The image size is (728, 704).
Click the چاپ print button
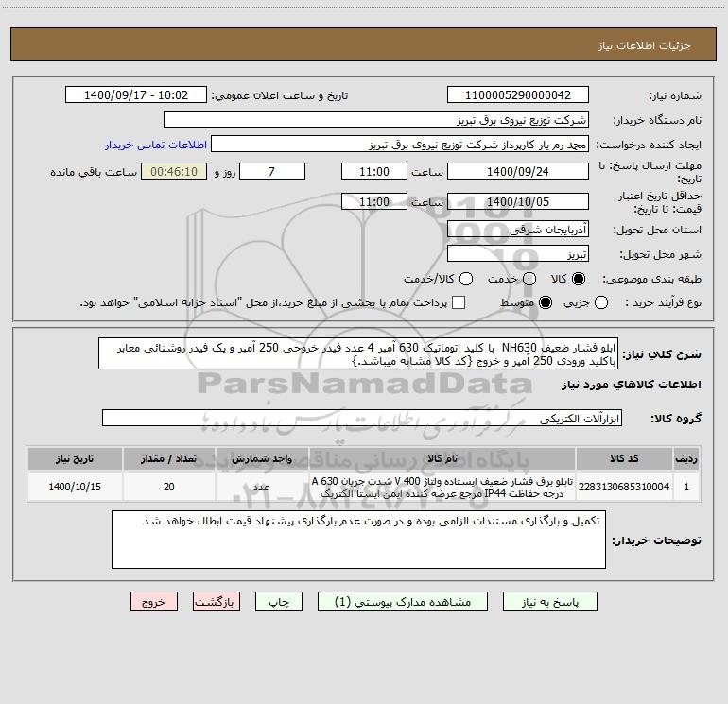pos(279,602)
